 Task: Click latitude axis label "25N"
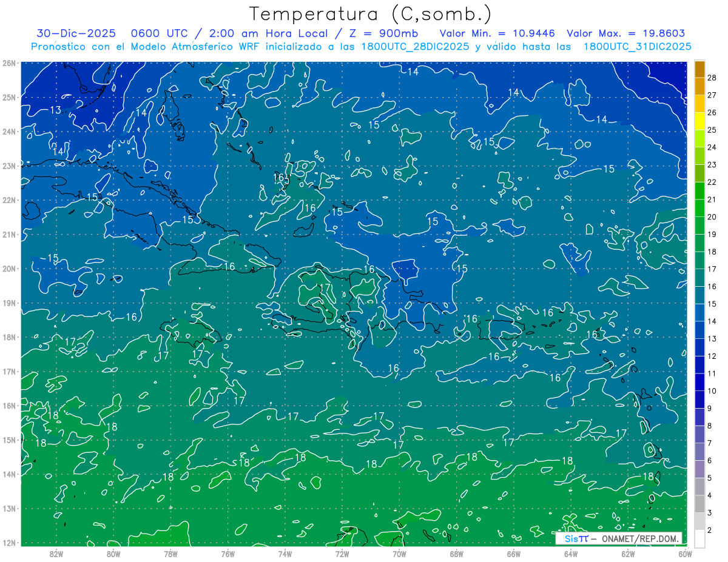pos(9,97)
